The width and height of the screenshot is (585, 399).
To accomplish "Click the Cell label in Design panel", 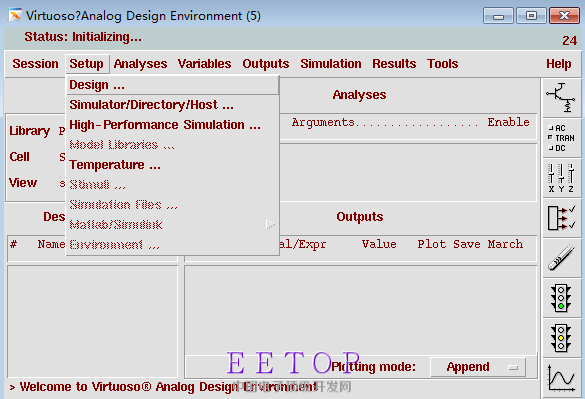I will point(19,157).
